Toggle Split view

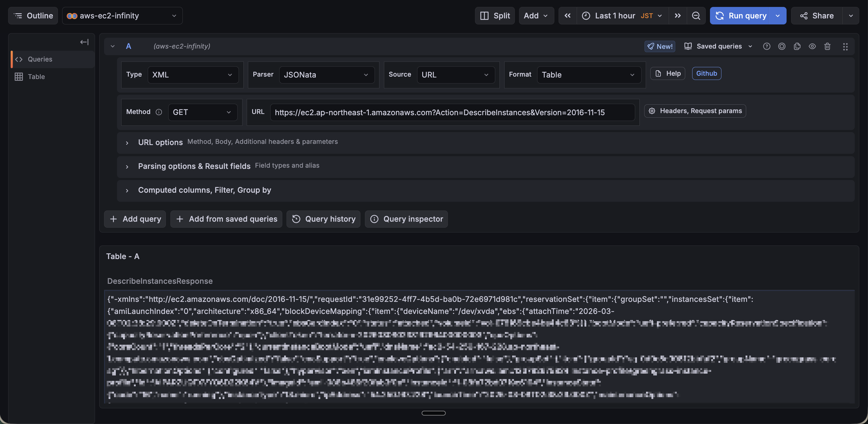[x=495, y=15]
